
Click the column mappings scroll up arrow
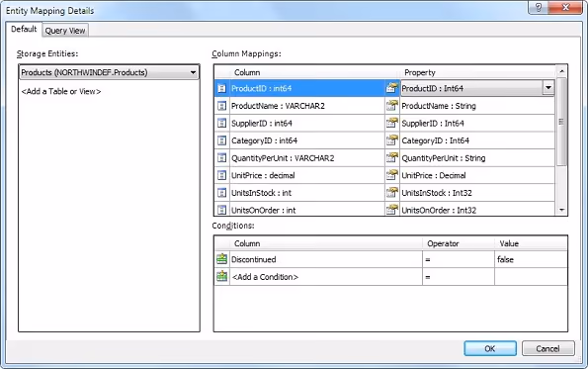pyautogui.click(x=561, y=71)
